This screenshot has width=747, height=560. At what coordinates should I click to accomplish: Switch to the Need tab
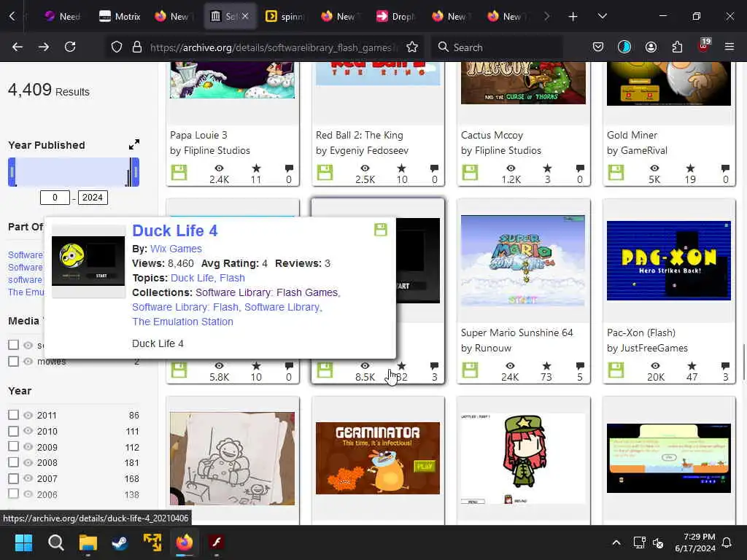coord(63,17)
